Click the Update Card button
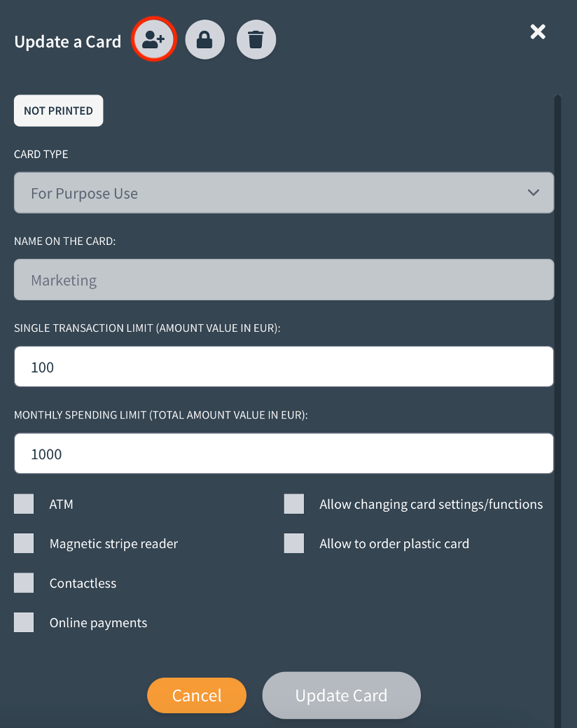Image resolution: width=577 pixels, height=728 pixels. (342, 695)
